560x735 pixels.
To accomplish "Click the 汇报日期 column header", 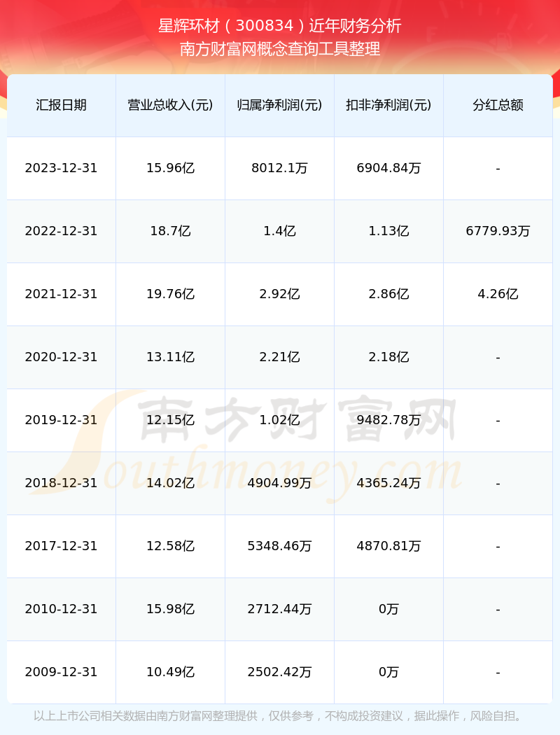I will coord(62,105).
